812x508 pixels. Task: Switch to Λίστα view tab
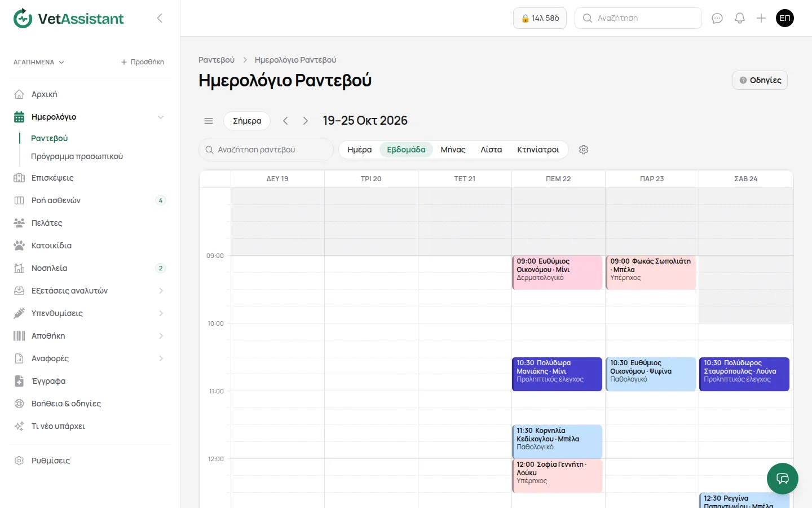491,150
